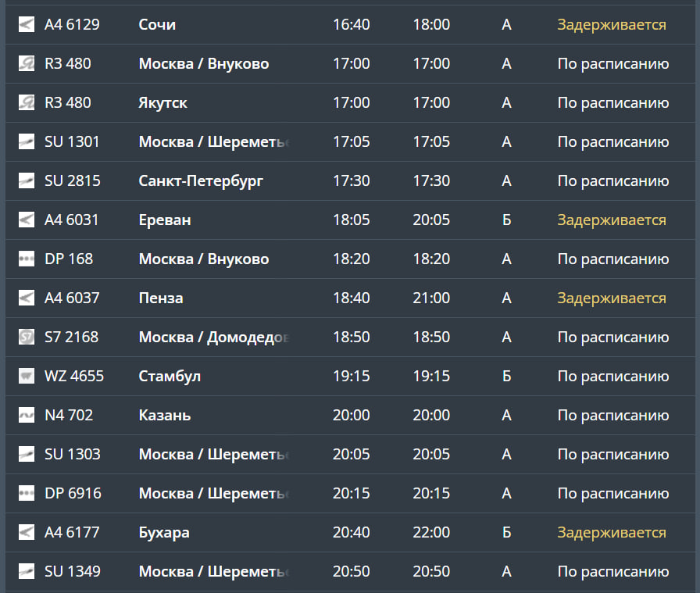Click terminal Б for the Стамбул flight
Screen dimensions: 700x593
(x=506, y=377)
